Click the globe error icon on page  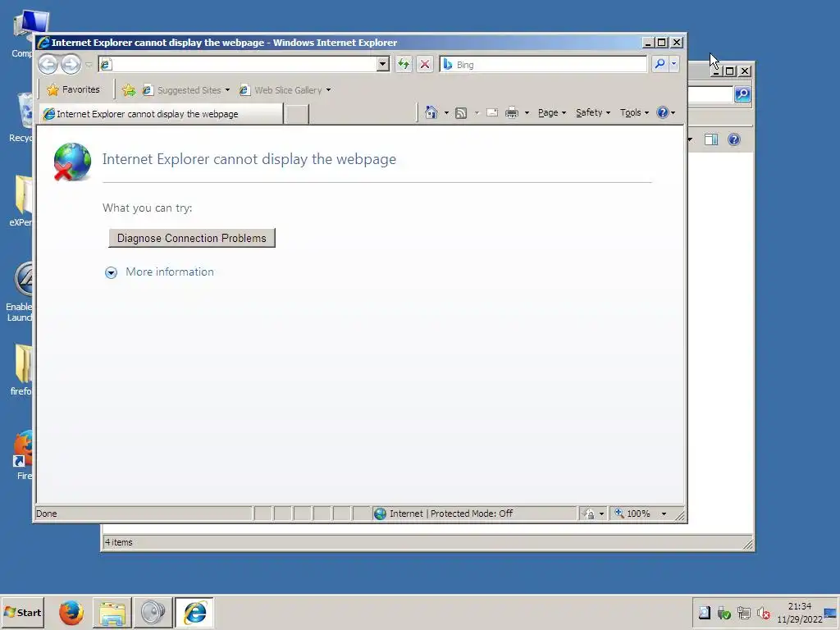72,162
